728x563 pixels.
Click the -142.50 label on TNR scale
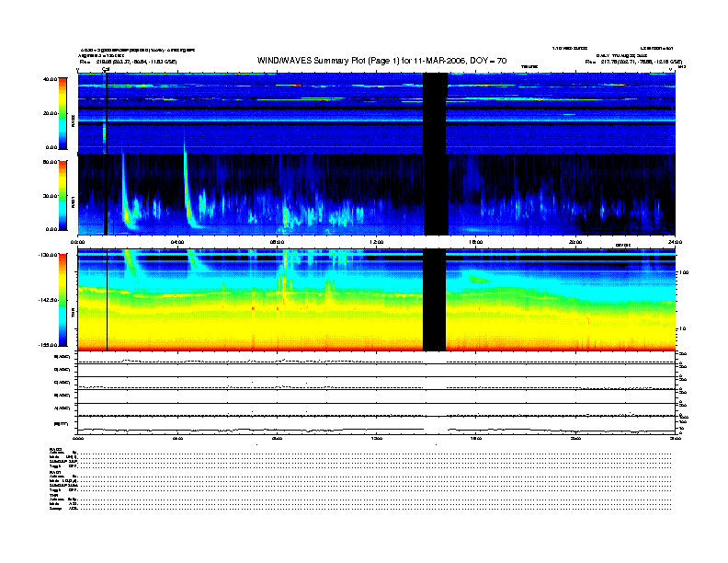(48, 300)
